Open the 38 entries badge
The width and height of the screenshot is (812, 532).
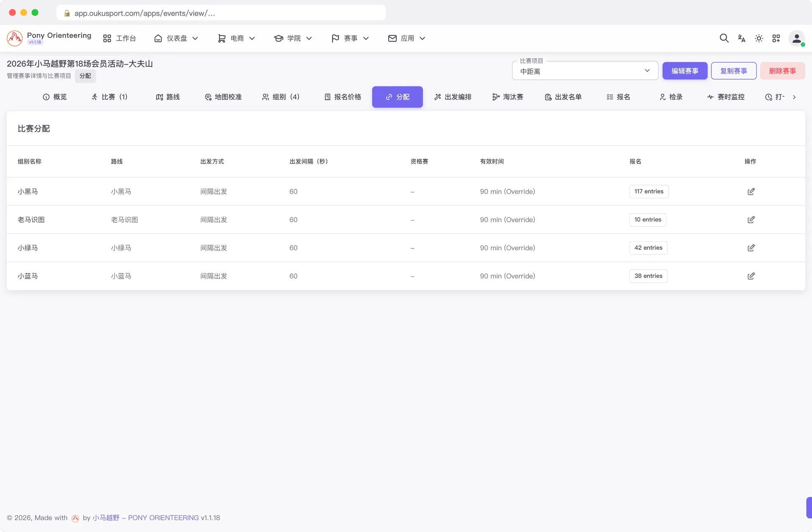[648, 276]
